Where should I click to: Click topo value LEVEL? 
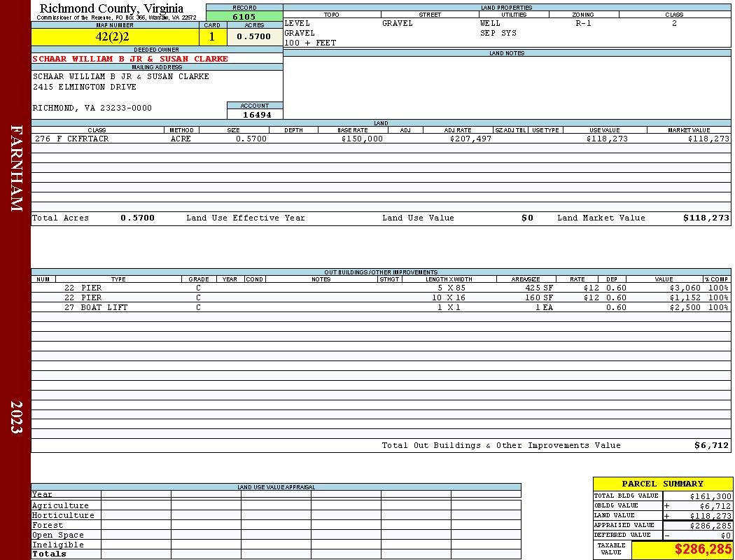(297, 23)
